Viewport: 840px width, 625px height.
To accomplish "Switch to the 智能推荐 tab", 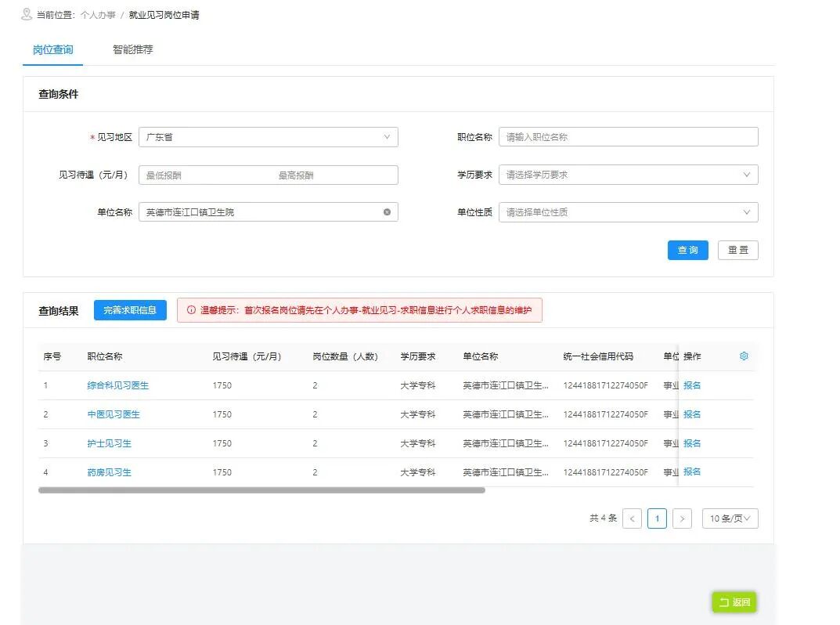I will point(132,49).
